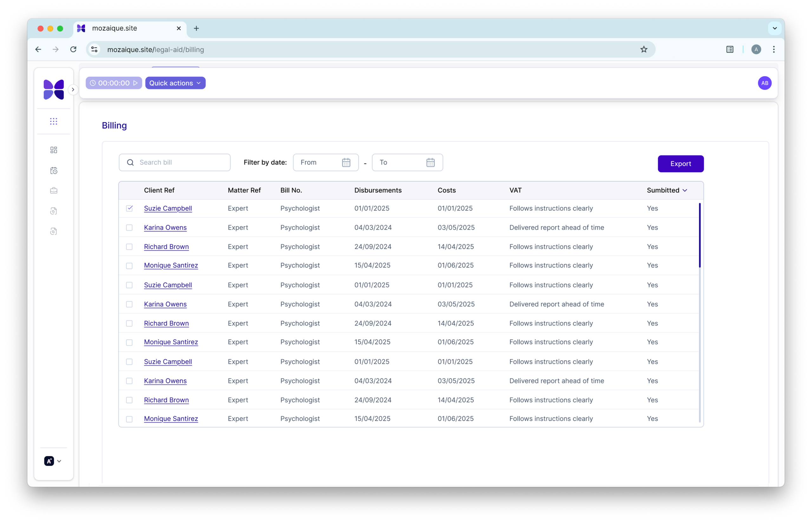Open the first Monique Santirez link
The image size is (812, 523).
[171, 265]
